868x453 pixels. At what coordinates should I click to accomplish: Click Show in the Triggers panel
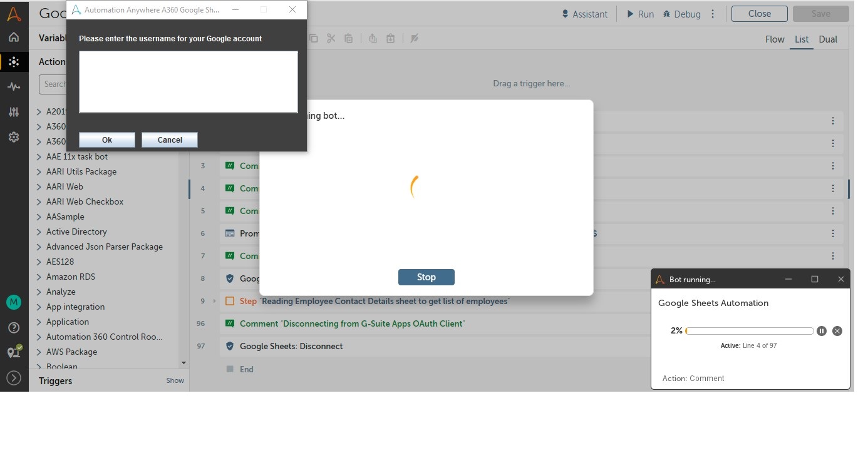[x=175, y=380]
